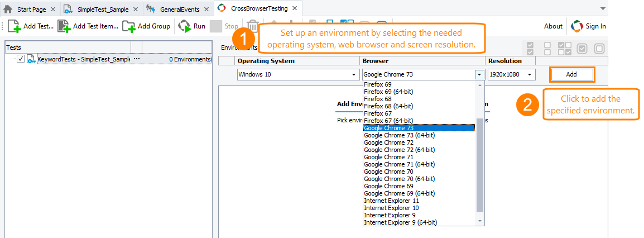The height and width of the screenshot is (238, 644).
Task: Choose Internet Explorer 9 from the list
Action: tap(419, 215)
